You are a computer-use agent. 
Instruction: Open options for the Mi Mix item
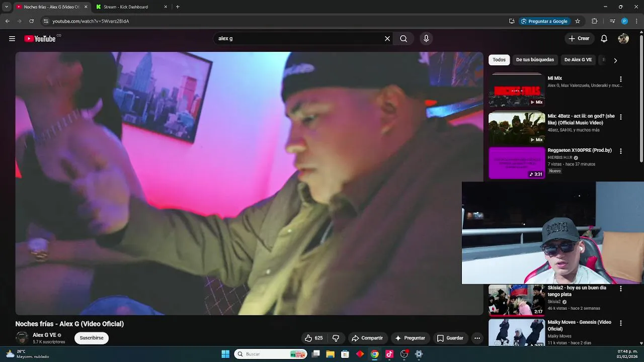[621, 79]
